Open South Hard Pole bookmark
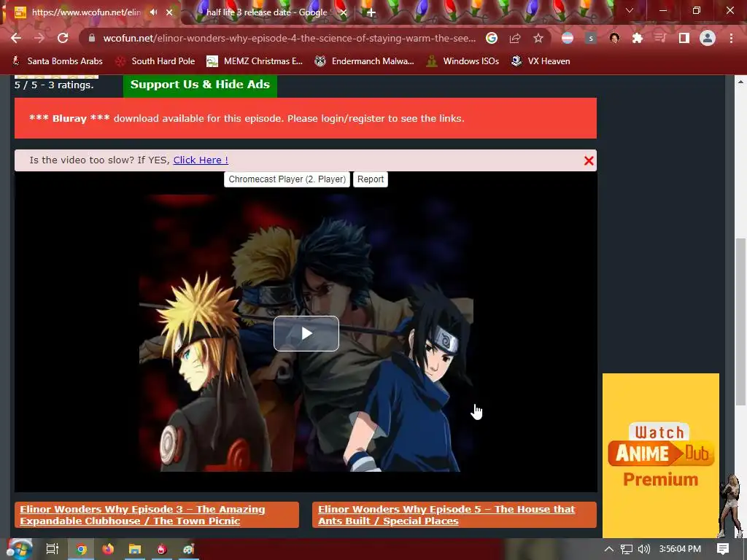The width and height of the screenshot is (747, 560). click(x=156, y=61)
